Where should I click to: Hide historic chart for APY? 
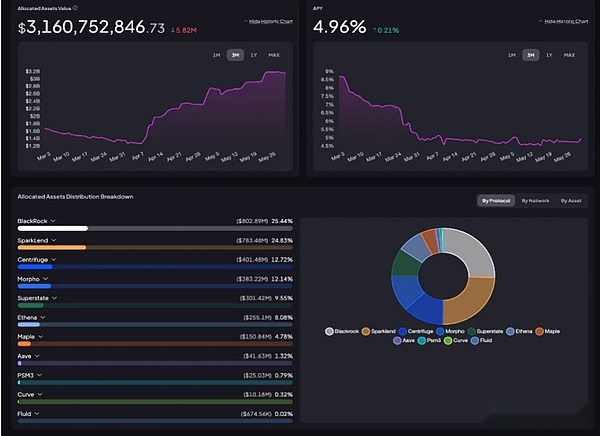[564, 21]
